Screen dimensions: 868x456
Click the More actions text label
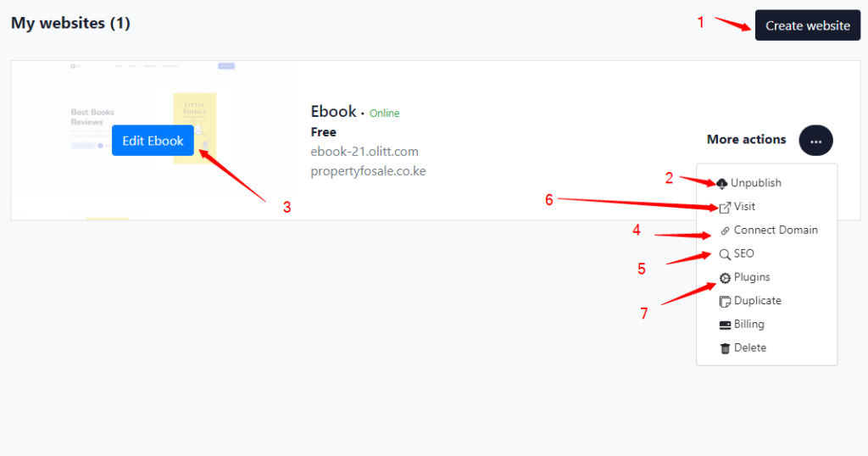click(x=746, y=140)
